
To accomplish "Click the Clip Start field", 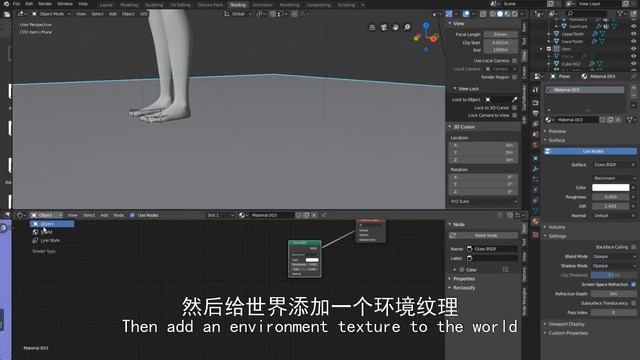I will tap(500, 42).
